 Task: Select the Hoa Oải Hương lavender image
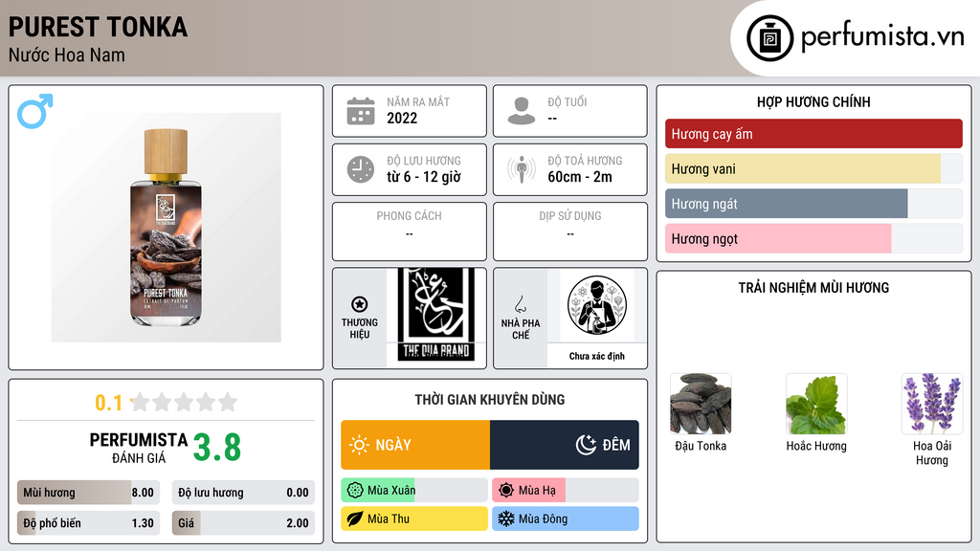[x=932, y=404]
